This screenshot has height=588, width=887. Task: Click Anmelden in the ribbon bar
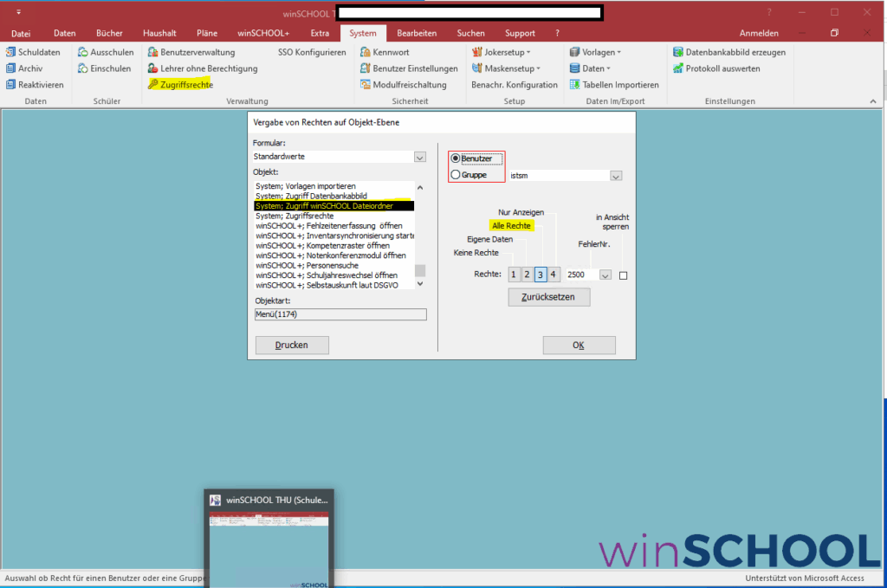[x=759, y=34]
